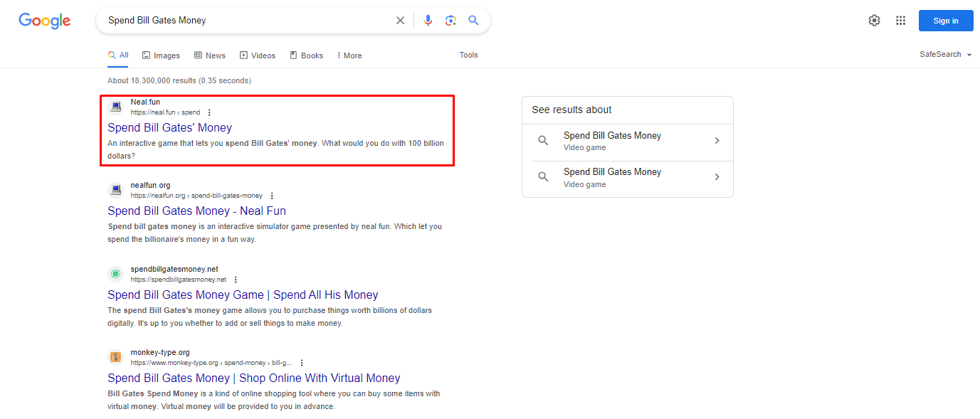The height and width of the screenshot is (419, 980).
Task: Expand second Spend Bill Gates Money video game entry
Action: 627,177
